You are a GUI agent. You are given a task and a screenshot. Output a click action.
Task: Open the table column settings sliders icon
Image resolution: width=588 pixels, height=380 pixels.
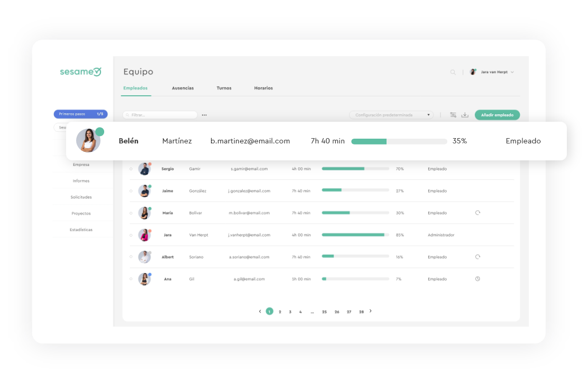coord(453,115)
